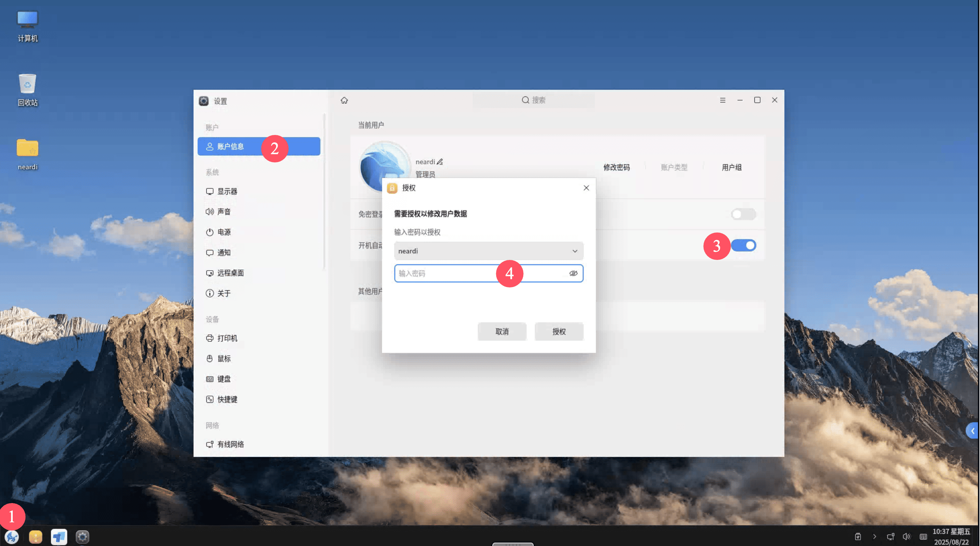The height and width of the screenshot is (546, 980).
Task: Toggle the password visibility eye icon
Action: click(573, 273)
